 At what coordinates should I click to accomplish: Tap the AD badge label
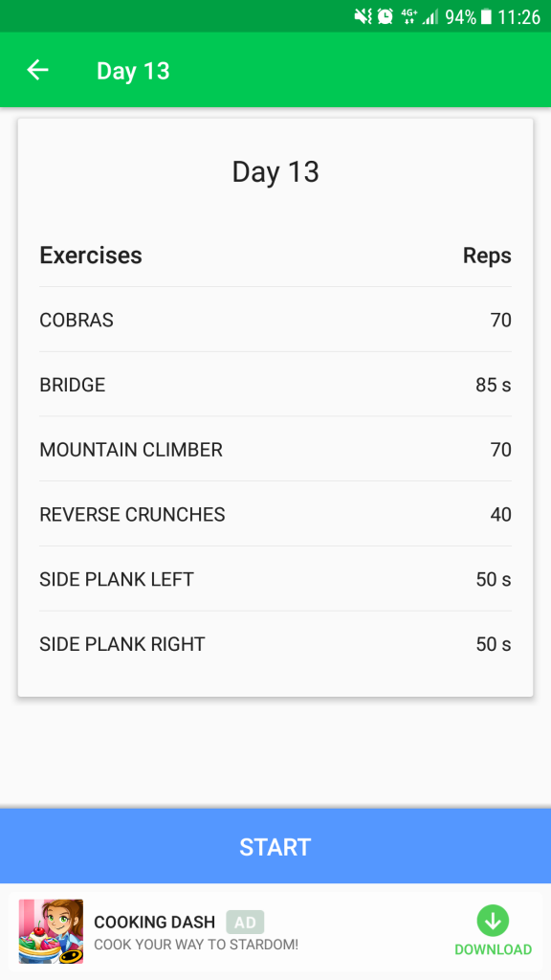[245, 922]
